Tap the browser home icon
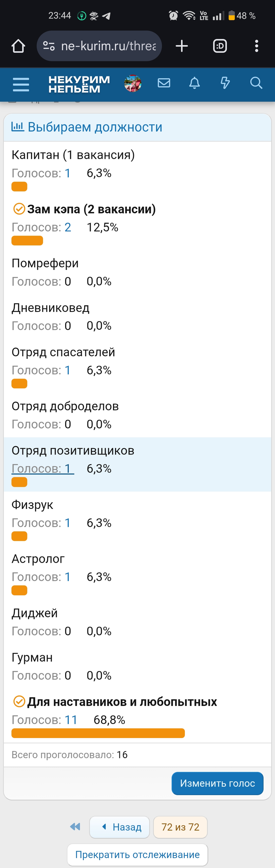Viewport: 275px width, 868px height. pyautogui.click(x=18, y=46)
